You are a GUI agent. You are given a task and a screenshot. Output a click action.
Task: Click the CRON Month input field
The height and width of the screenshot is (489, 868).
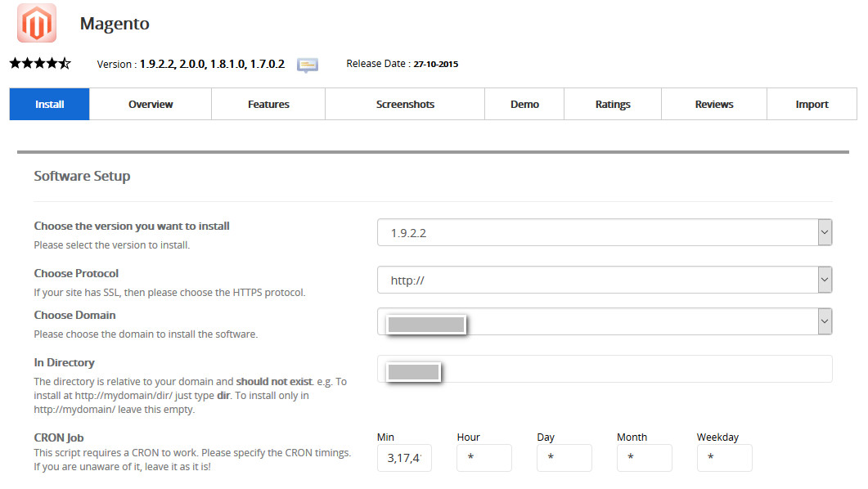pos(645,458)
